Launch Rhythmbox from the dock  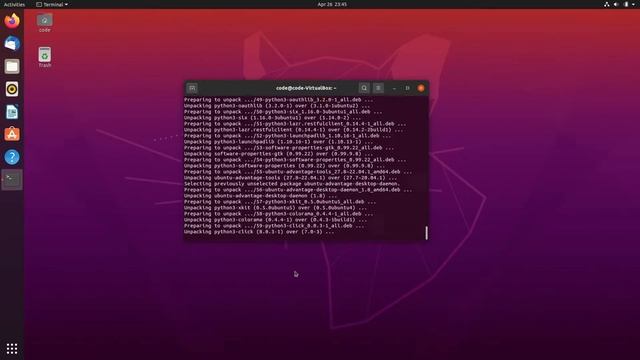click(x=12, y=89)
